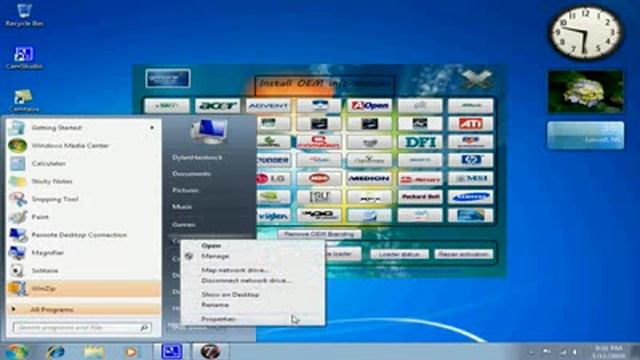This screenshot has width=640, height=360.
Task: Open Windows Media Player taskbar icon
Action: (x=131, y=351)
